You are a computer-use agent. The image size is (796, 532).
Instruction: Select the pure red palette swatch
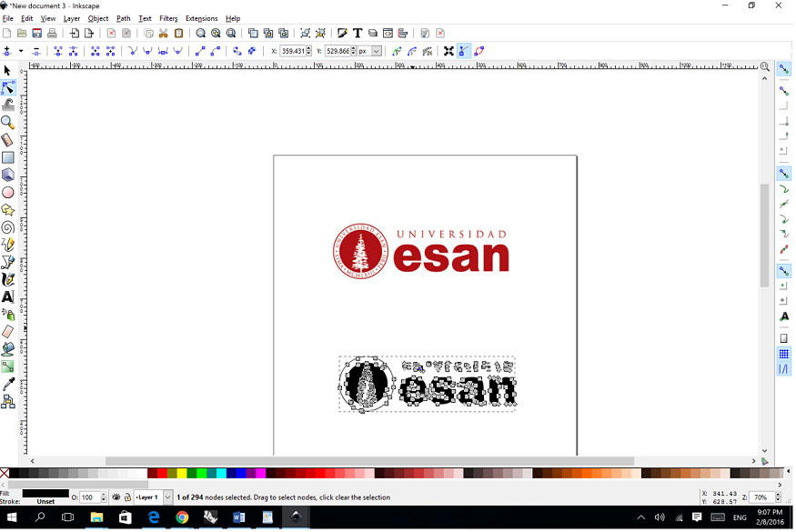pos(162,474)
